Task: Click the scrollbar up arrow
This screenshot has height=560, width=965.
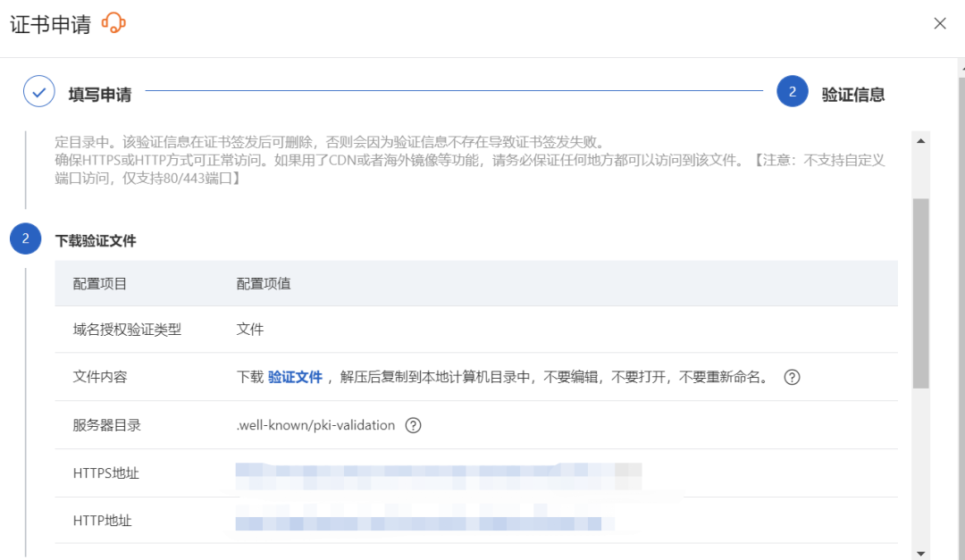Action: click(x=920, y=141)
